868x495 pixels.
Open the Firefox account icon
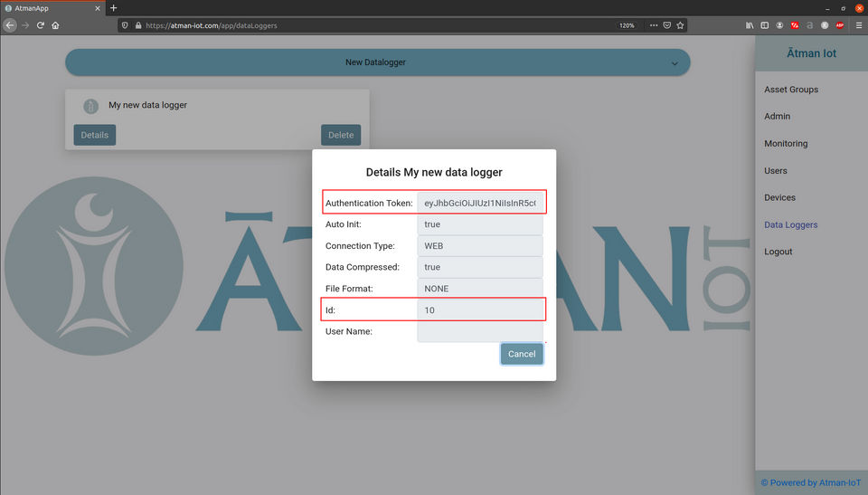[779, 25]
